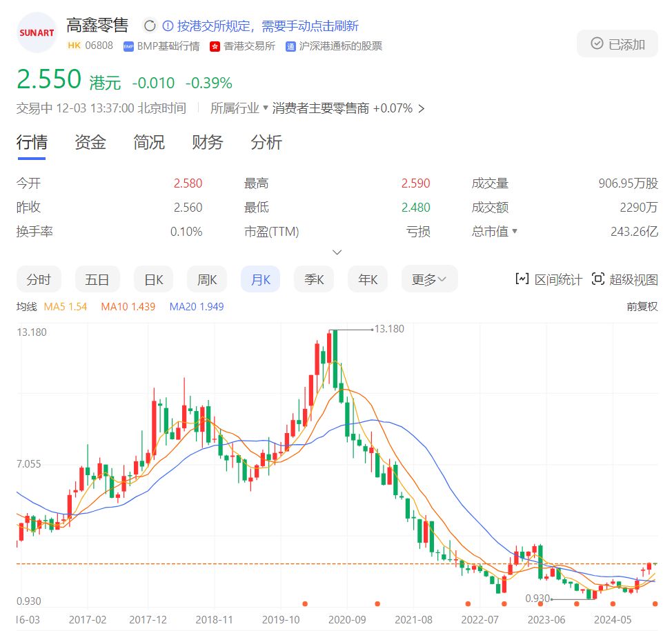Image resolution: width=672 pixels, height=631 pixels.
Task: Click the MA20 1.949 indicator label
Action: 197,307
